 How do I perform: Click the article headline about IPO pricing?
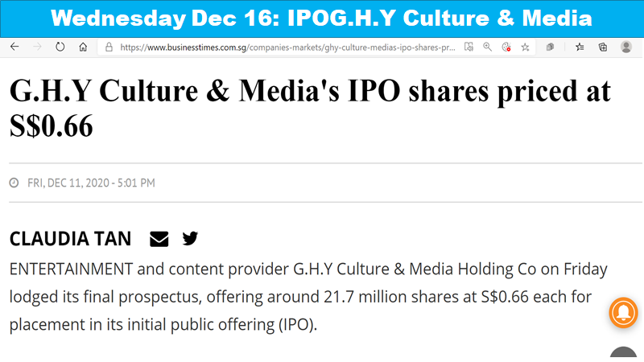[x=310, y=108]
